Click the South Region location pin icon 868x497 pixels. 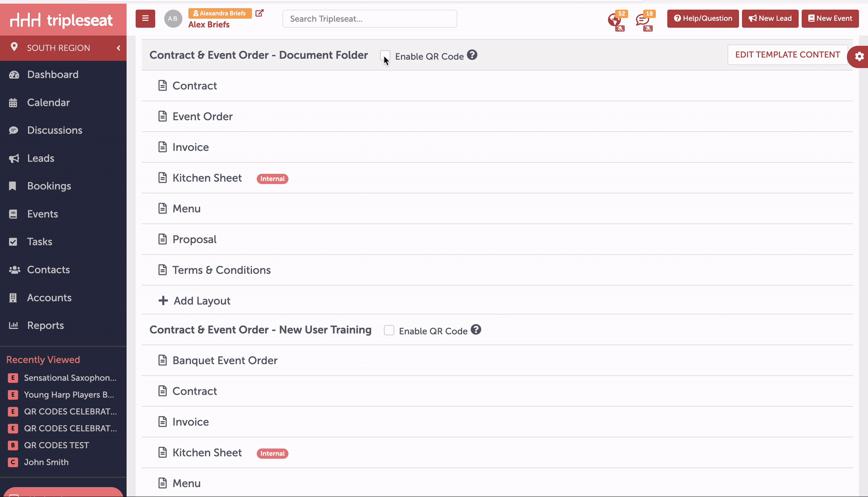14,47
